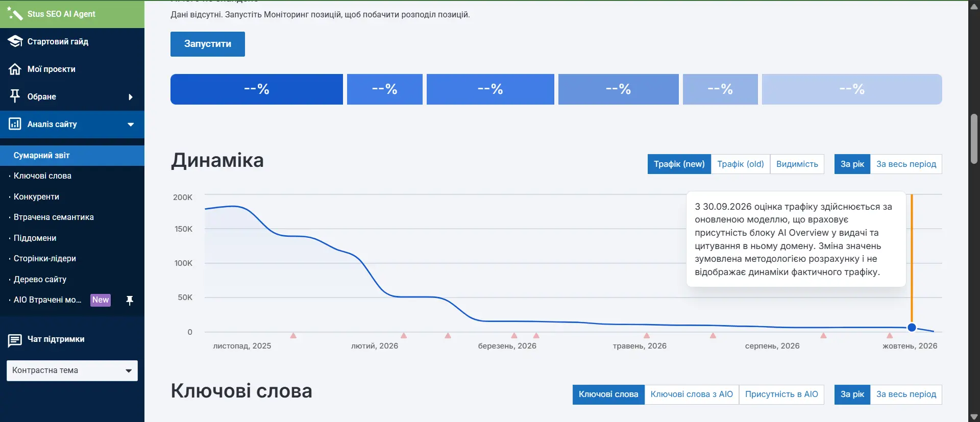Click the red triangle marker near травень, 2026
The width and height of the screenshot is (980, 422).
pos(647,335)
